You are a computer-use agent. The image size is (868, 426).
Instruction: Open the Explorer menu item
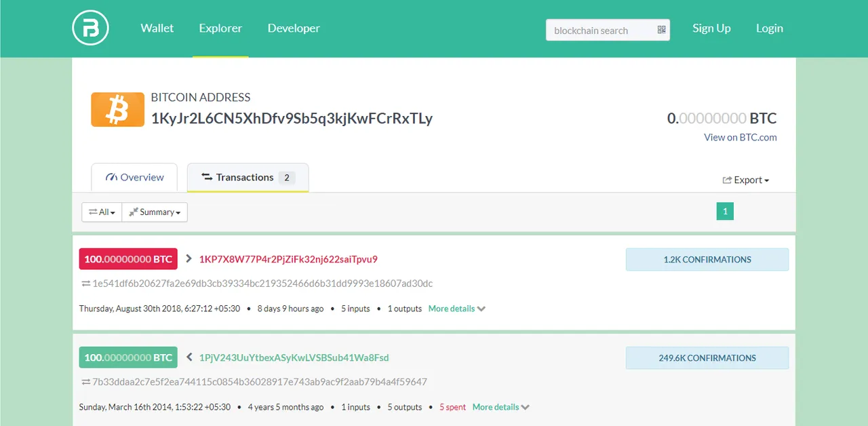click(x=220, y=28)
